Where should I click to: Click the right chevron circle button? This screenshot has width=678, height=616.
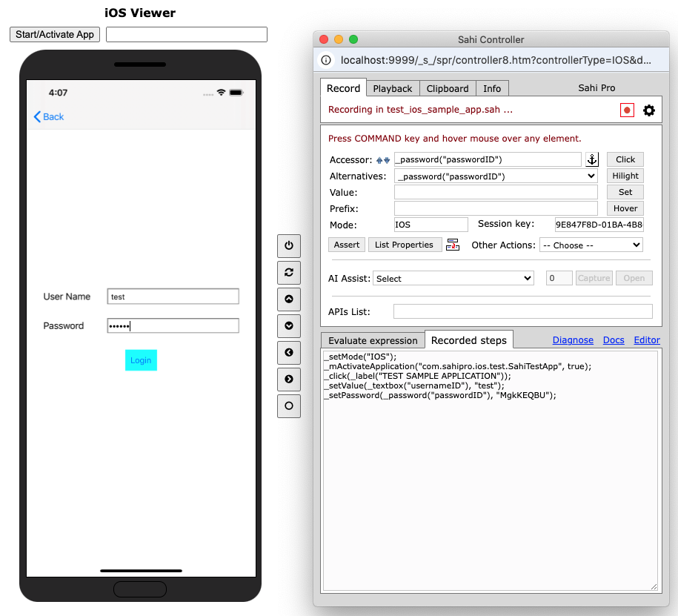[x=288, y=380]
